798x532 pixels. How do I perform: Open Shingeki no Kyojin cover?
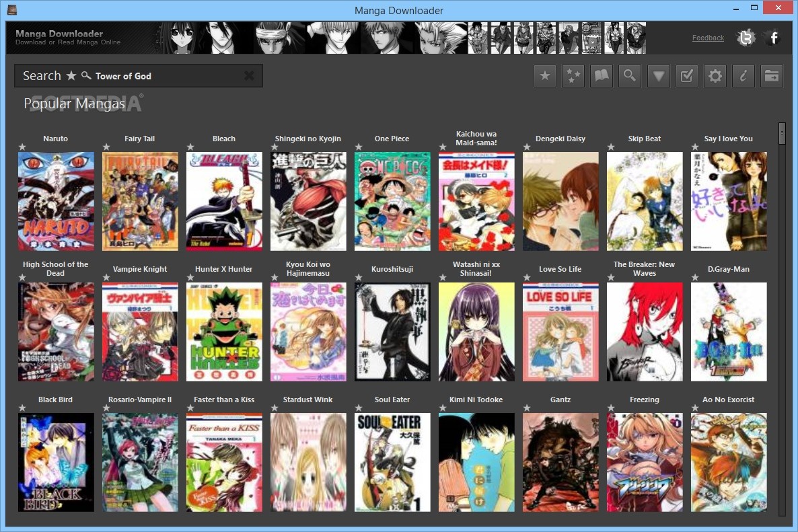point(308,201)
